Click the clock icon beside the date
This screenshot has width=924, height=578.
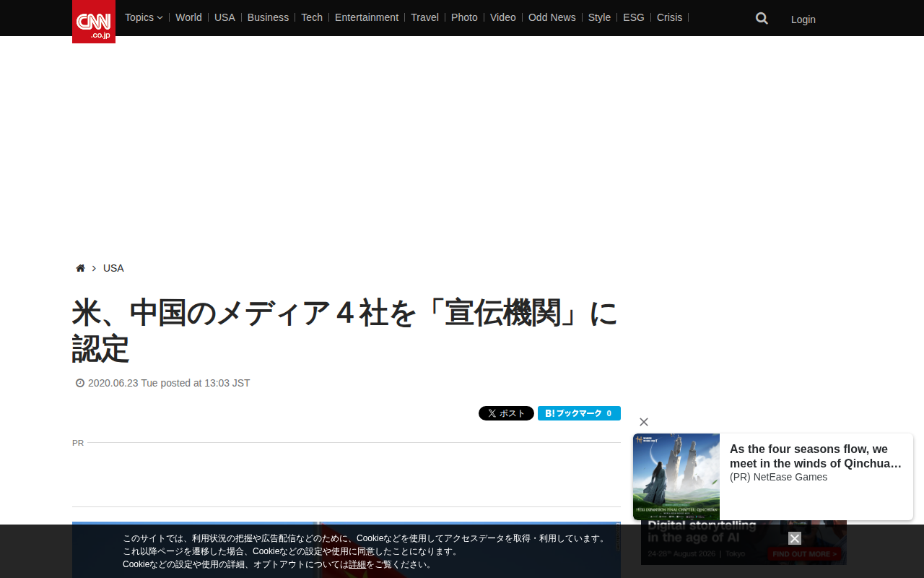pos(80,383)
